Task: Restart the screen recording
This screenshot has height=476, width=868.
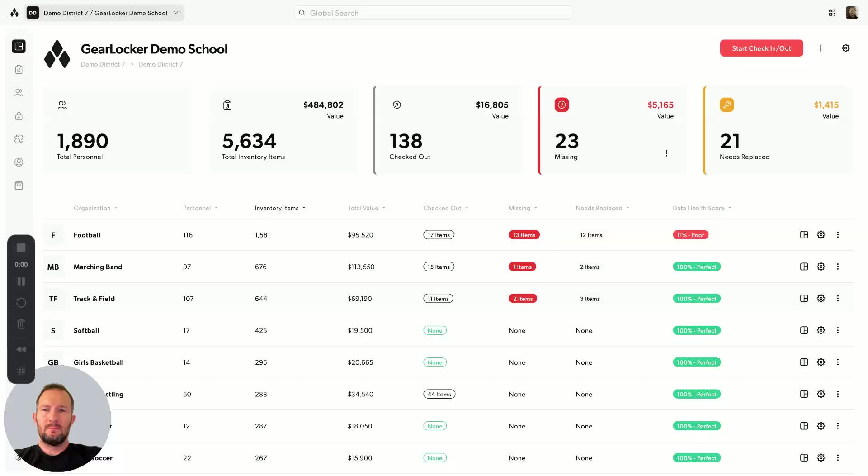Action: click(21, 303)
